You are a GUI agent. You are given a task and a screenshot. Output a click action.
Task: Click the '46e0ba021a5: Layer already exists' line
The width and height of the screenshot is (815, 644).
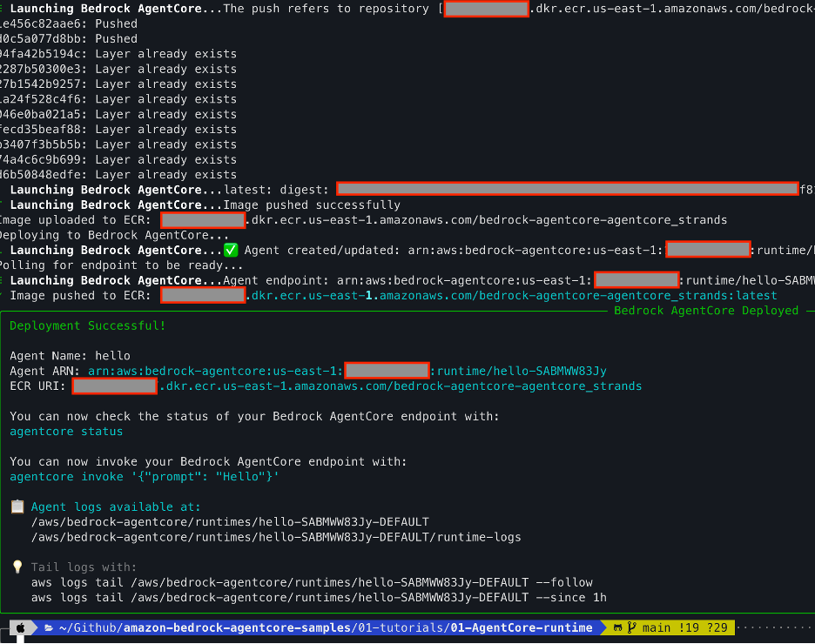(x=118, y=114)
